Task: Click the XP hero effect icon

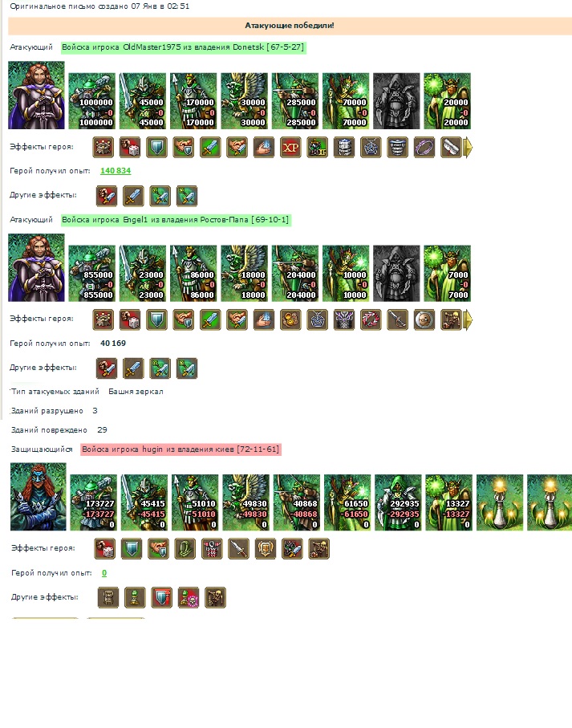Action: point(290,148)
